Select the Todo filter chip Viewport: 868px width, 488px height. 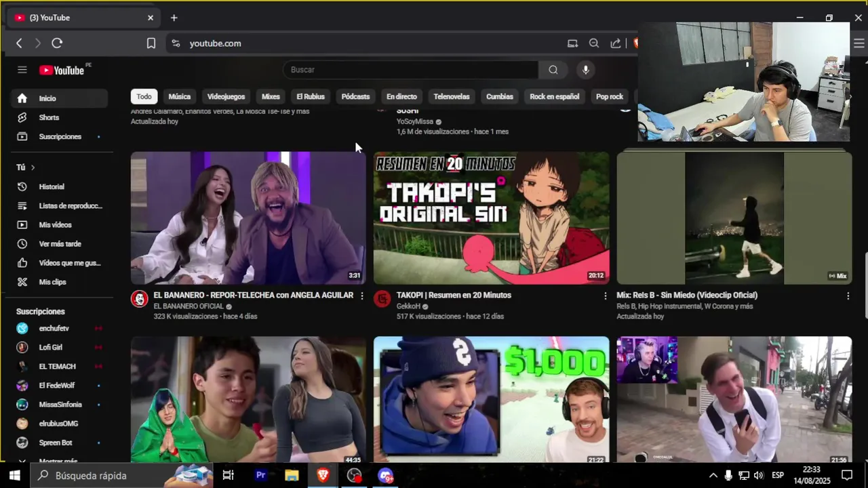point(144,96)
